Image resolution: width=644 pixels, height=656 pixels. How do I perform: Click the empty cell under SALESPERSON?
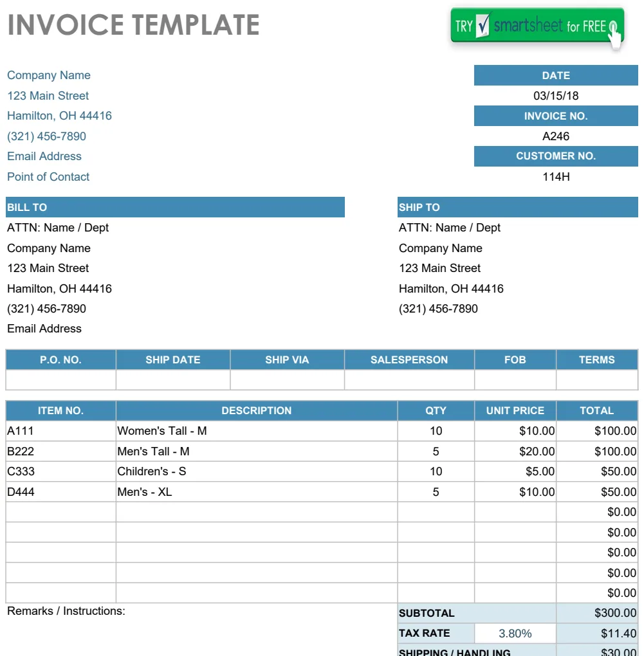click(x=409, y=380)
